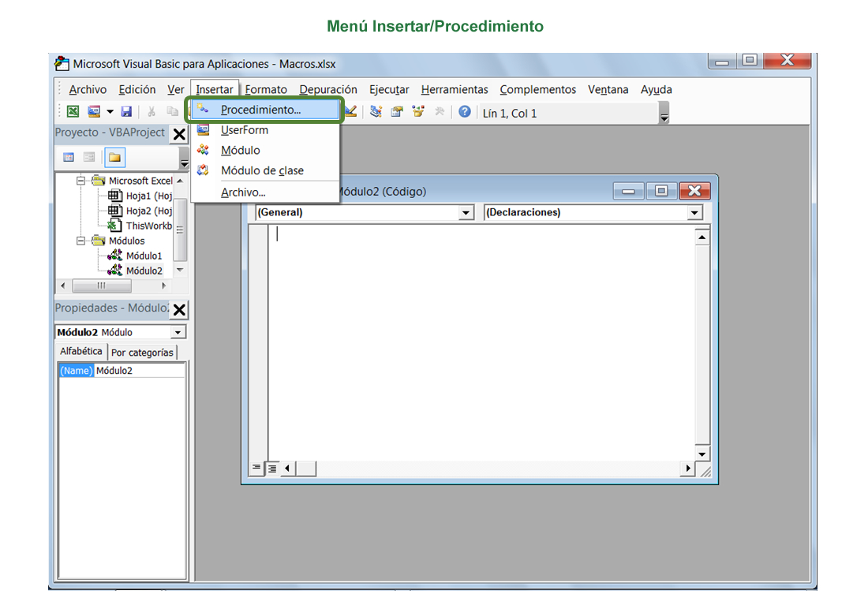Switch to the Por categorías tab

[142, 353]
